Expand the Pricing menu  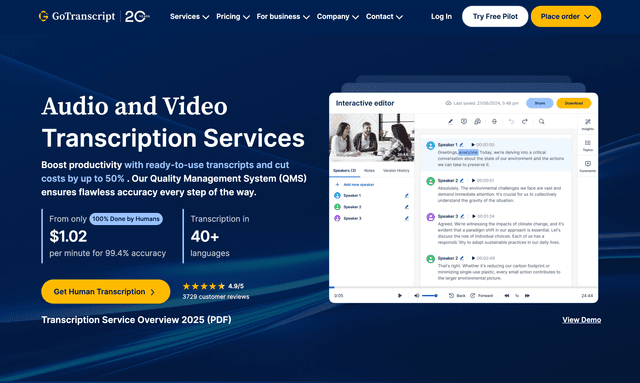pos(233,17)
